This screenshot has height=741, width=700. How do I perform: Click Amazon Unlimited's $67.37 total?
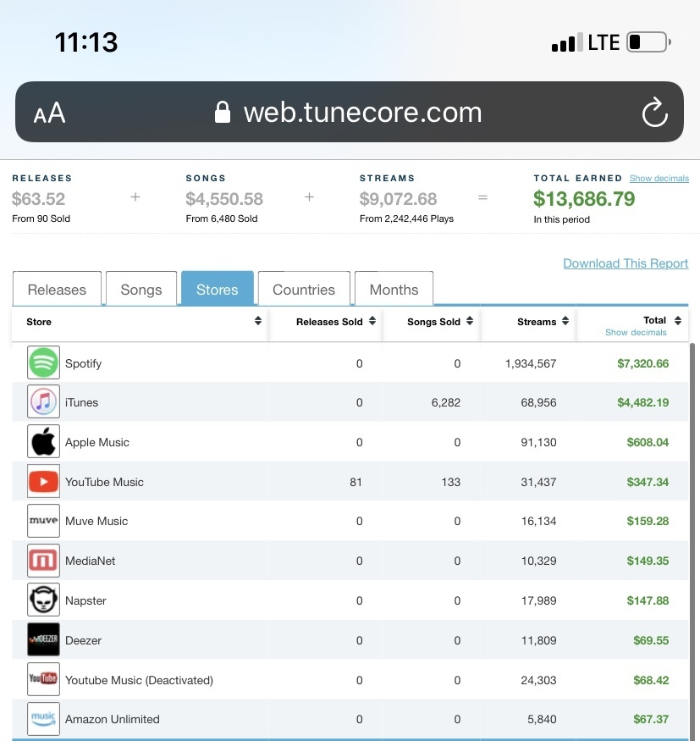(651, 719)
